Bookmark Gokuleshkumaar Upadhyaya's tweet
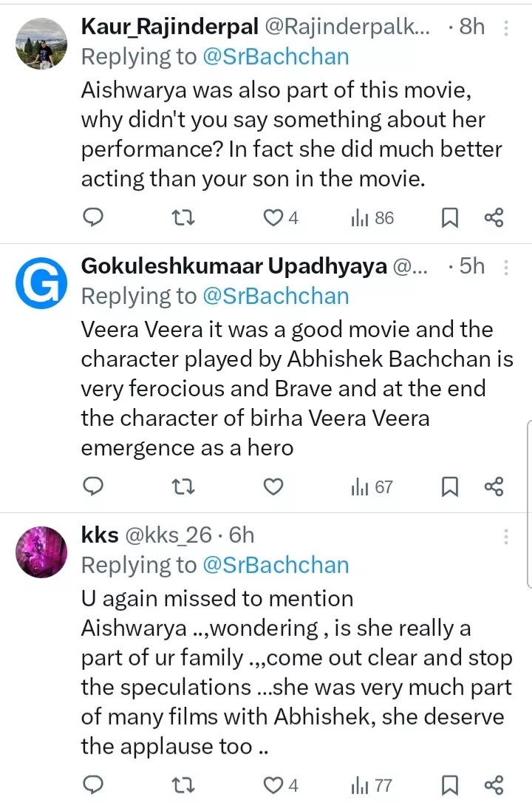The height and width of the screenshot is (803, 532). (x=449, y=487)
